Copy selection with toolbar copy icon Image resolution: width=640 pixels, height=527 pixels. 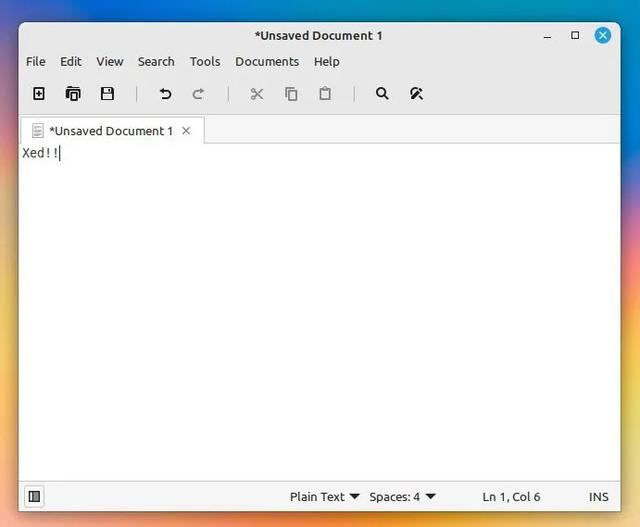[x=291, y=94]
